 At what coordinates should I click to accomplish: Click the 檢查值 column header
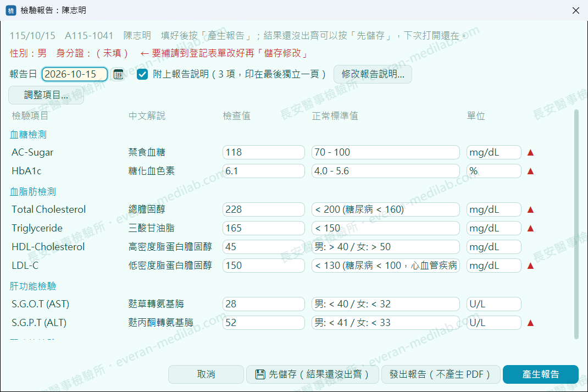pyautogui.click(x=236, y=115)
